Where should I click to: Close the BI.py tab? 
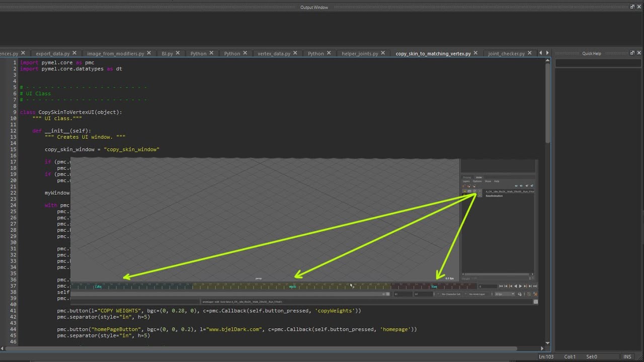coord(178,53)
